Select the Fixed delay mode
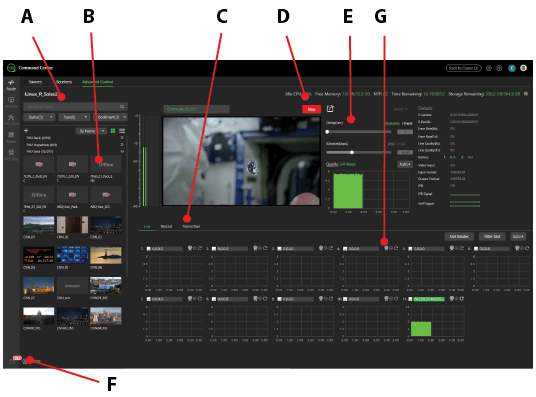The width and height of the screenshot is (536, 397). click(407, 123)
